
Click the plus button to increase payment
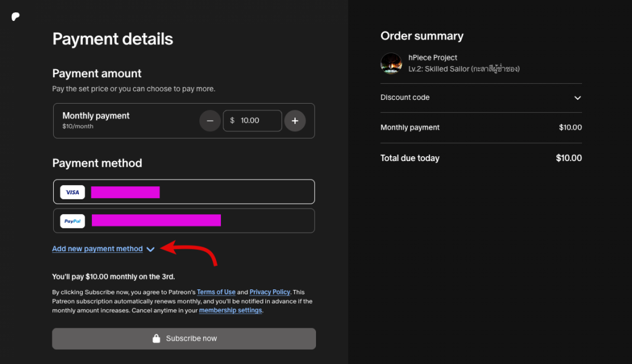coord(295,121)
